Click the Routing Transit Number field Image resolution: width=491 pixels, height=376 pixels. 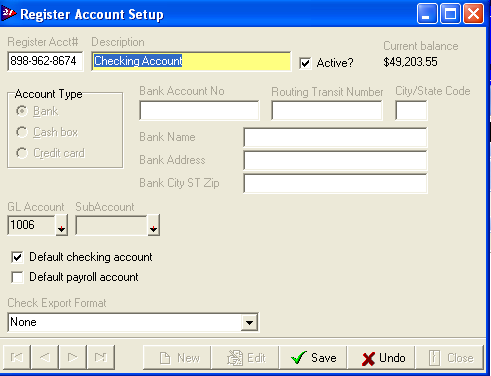point(327,110)
